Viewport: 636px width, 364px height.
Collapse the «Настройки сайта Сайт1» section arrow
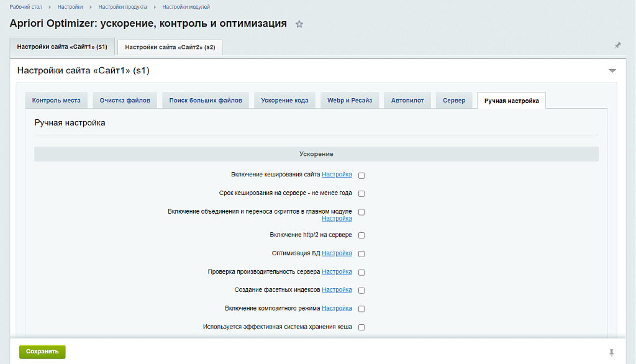click(613, 71)
